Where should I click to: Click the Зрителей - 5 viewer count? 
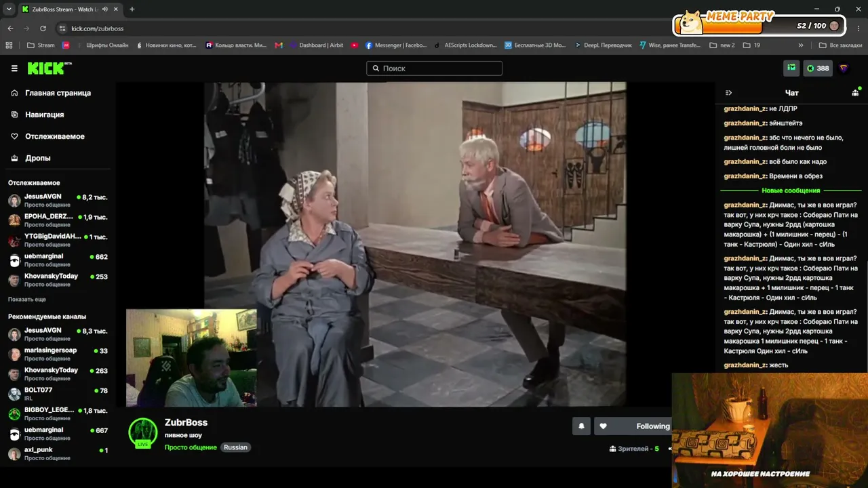pyautogui.click(x=634, y=449)
